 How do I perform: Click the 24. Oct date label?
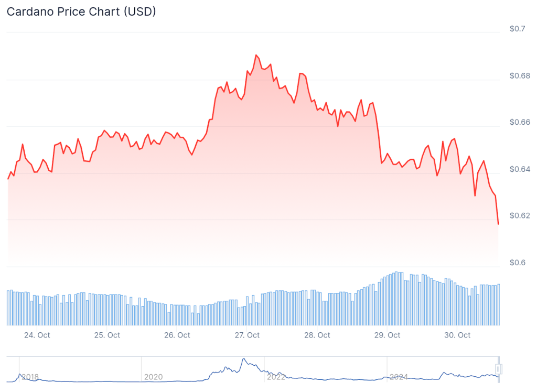click(37, 335)
